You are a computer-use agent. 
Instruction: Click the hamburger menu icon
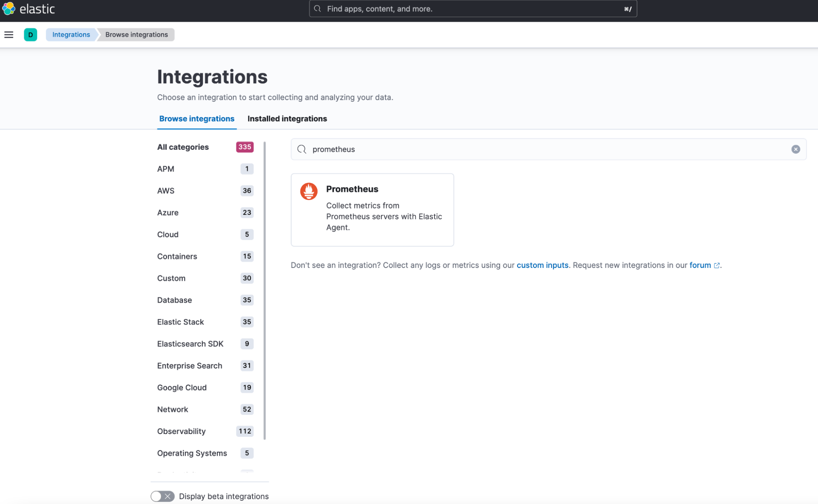click(9, 34)
